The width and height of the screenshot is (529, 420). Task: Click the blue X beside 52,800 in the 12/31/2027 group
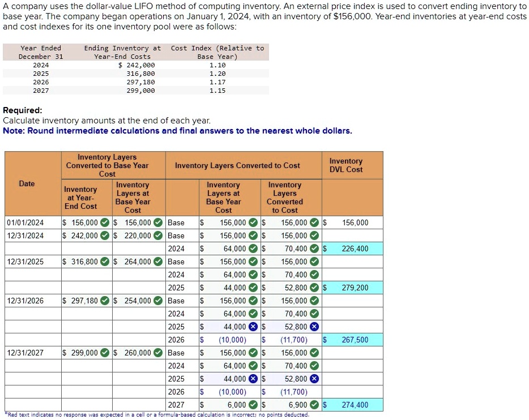pyautogui.click(x=314, y=379)
